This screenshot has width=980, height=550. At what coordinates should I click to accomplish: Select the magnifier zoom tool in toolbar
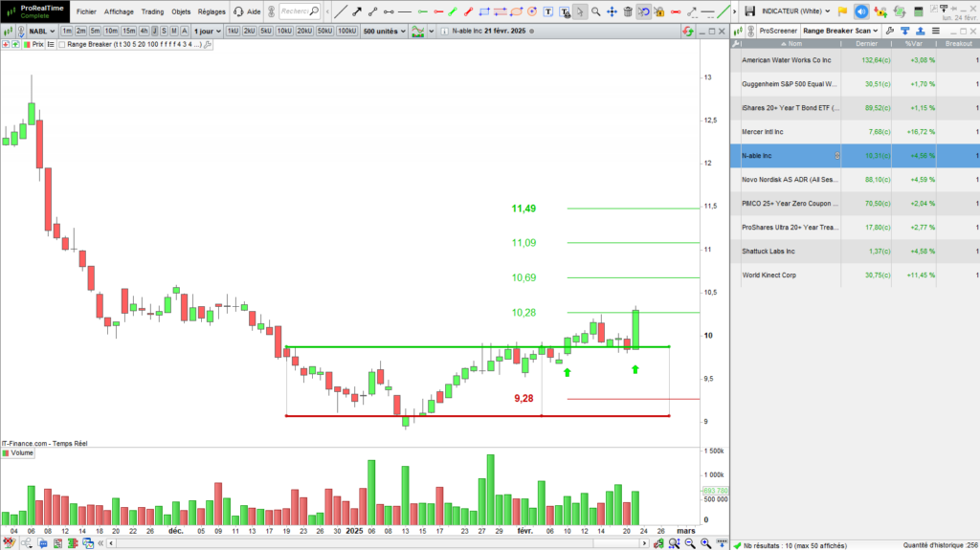595,11
